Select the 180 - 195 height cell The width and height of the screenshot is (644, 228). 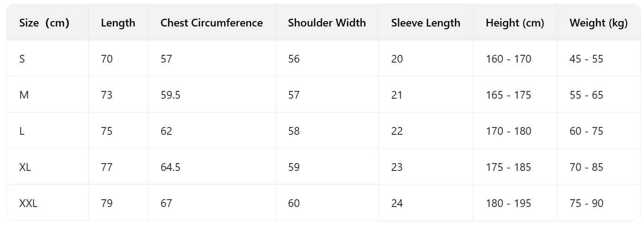click(508, 203)
